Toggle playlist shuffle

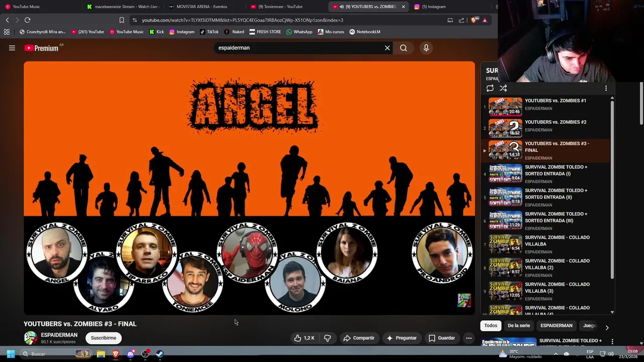point(503,88)
